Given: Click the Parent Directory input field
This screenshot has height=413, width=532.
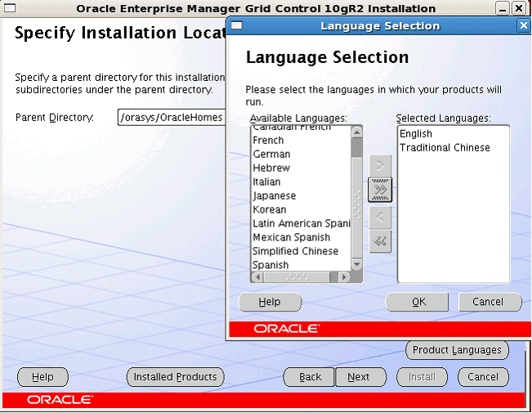Looking at the screenshot, I should coord(172,118).
